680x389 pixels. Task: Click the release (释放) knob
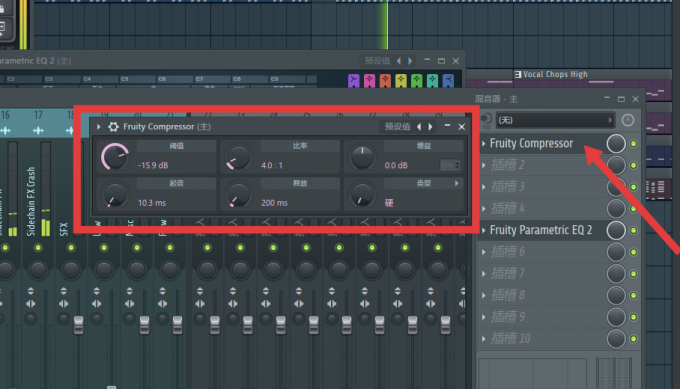(x=238, y=195)
